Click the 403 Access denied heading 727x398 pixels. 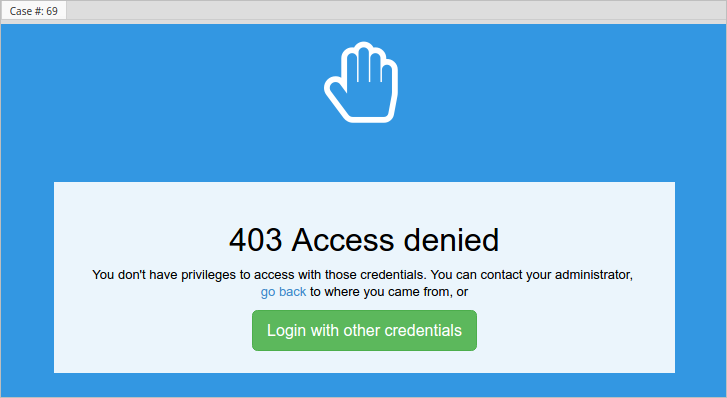364,240
